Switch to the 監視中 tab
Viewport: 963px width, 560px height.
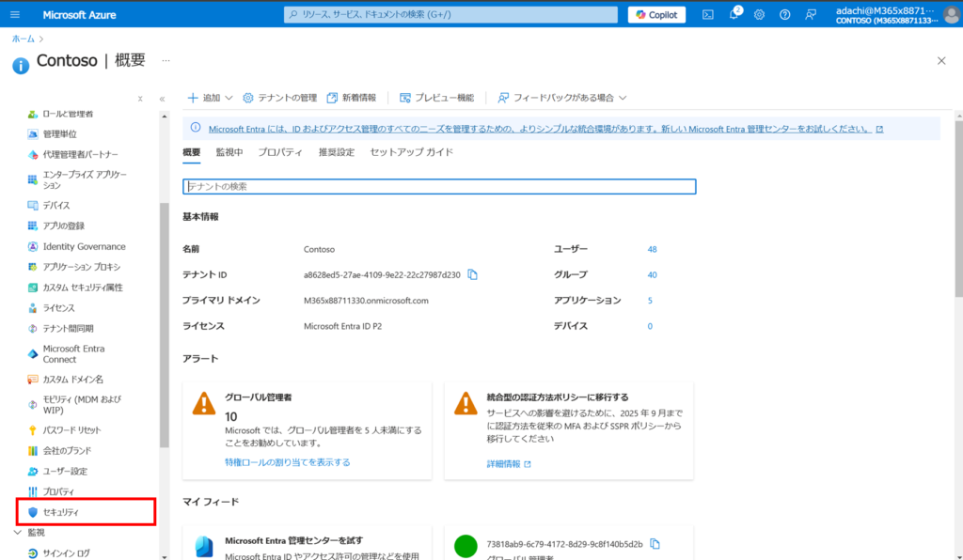pos(229,153)
